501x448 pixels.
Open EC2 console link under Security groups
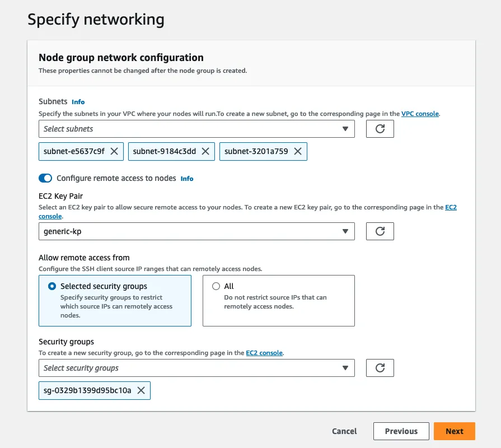264,353
